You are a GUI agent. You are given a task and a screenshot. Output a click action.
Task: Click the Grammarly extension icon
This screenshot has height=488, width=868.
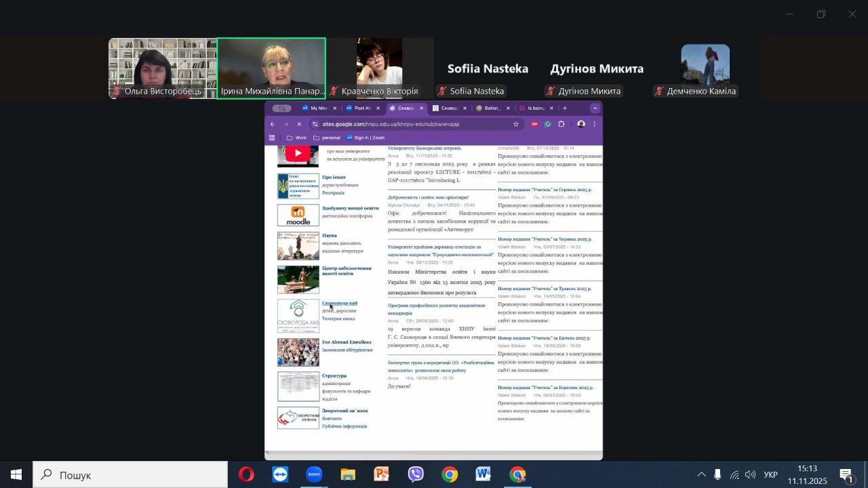click(548, 124)
